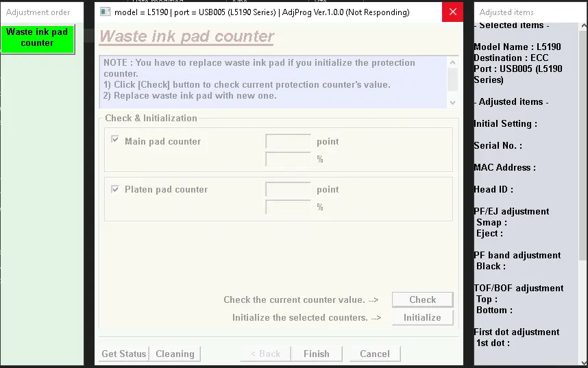Click the 'Initial Setting :' entry
Image resolution: width=588 pixels, height=368 pixels.
tap(505, 124)
